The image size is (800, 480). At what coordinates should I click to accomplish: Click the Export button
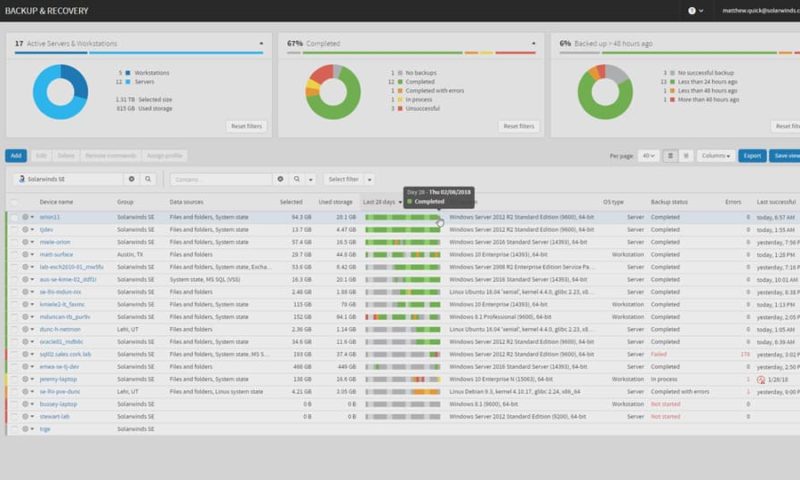[x=752, y=156]
